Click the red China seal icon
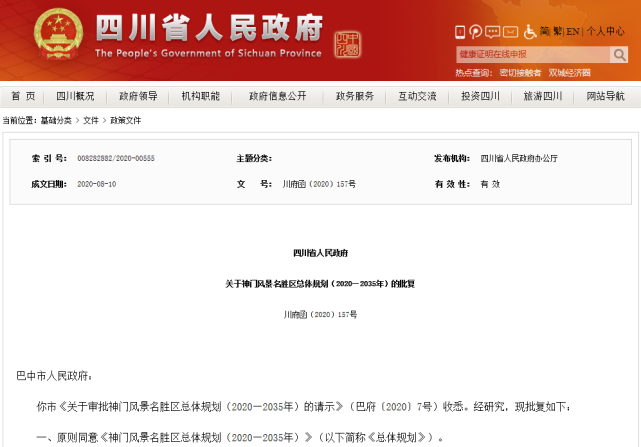Image resolution: width=641 pixels, height=447 pixels. pos(346,44)
